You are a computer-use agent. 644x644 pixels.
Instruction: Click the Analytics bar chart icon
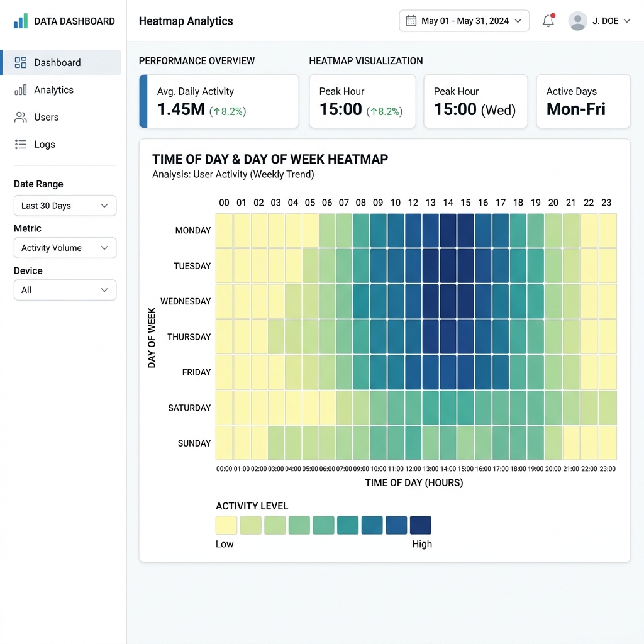pos(21,89)
